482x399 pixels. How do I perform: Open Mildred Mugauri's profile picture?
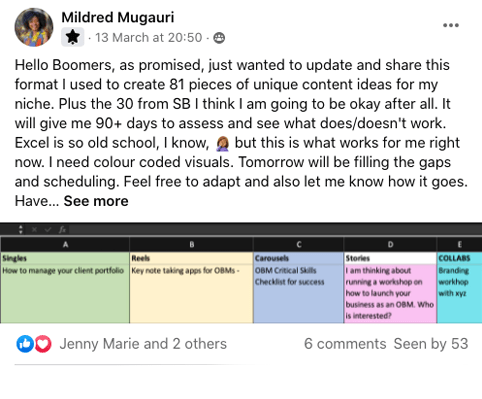click(x=34, y=27)
